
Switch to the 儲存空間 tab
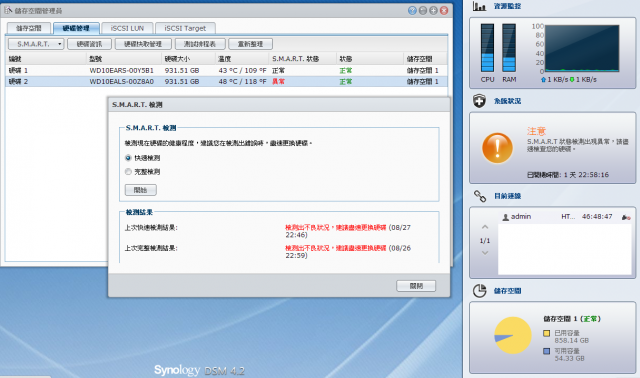click(x=29, y=28)
